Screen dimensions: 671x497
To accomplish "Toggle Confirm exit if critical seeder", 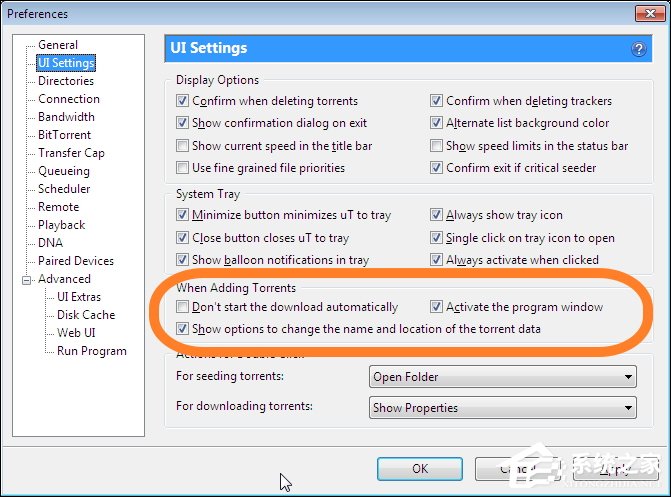I will (x=436, y=167).
